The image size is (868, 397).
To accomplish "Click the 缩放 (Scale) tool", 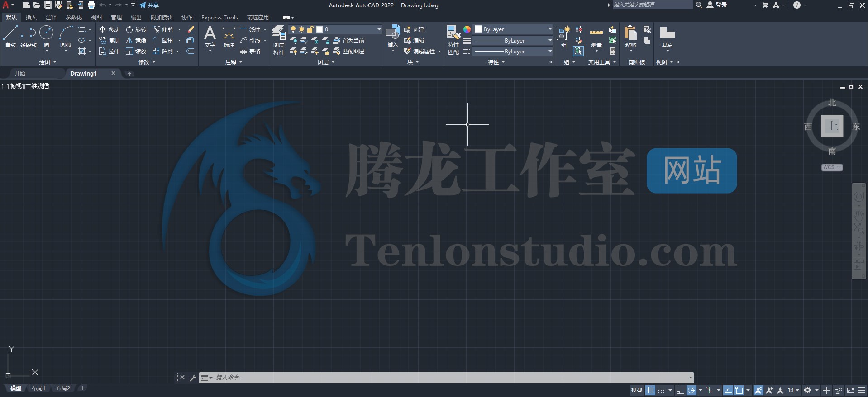I will coord(136,51).
